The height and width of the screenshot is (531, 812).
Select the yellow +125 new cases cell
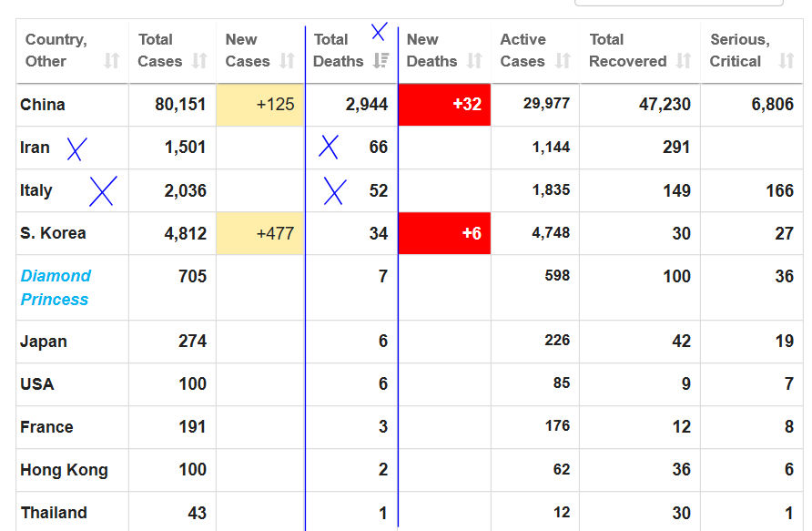[x=260, y=105]
